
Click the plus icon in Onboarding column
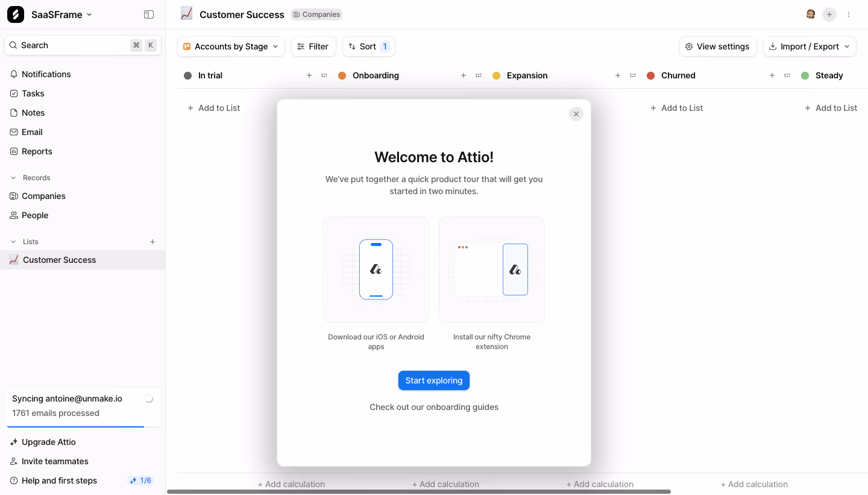coord(464,75)
